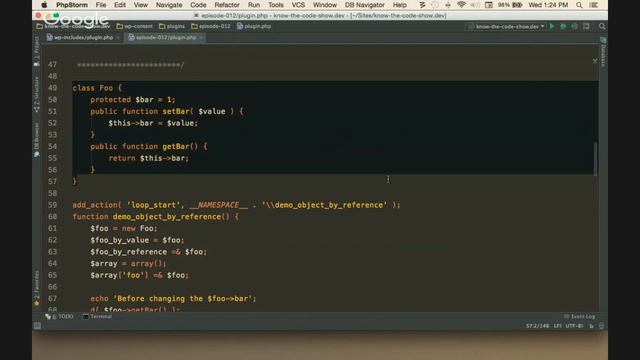Image resolution: width=640 pixels, height=360 pixels.
Task: Open the Database tool window on right
Action: point(603,52)
